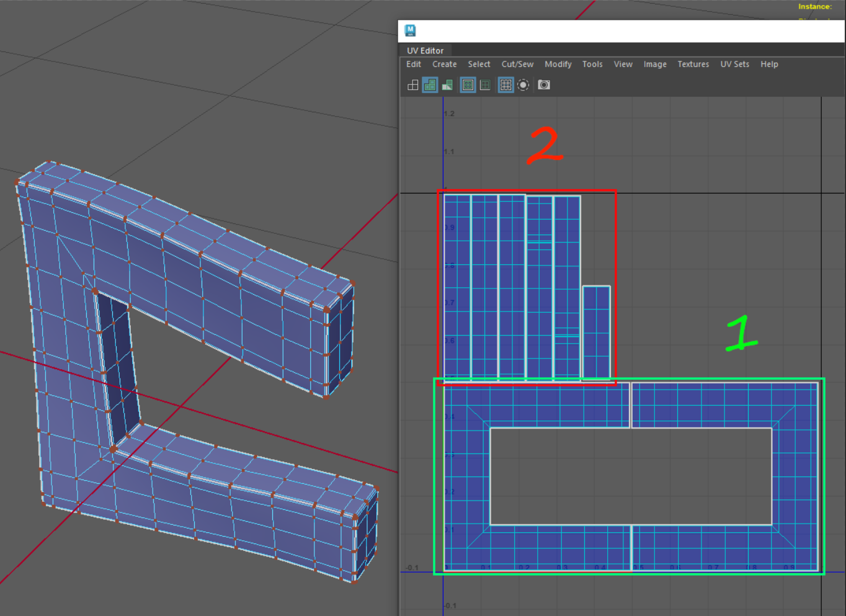Click the UV distortion display icon

tap(447, 85)
